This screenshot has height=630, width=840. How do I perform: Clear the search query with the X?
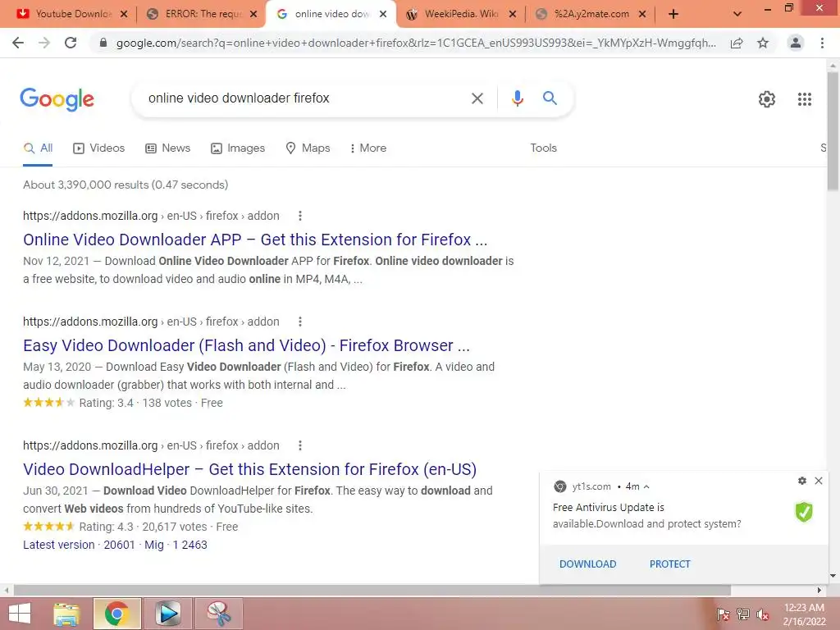477,98
